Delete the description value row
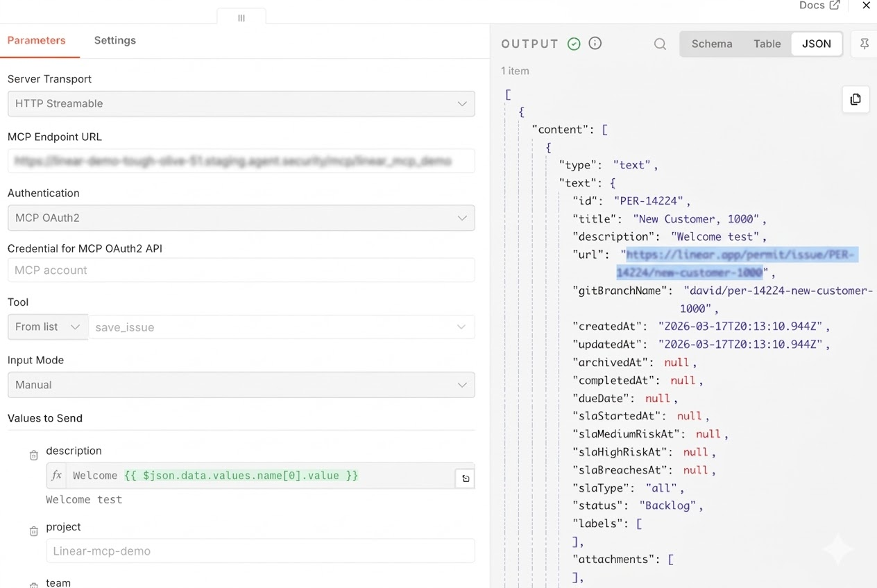 (33, 455)
